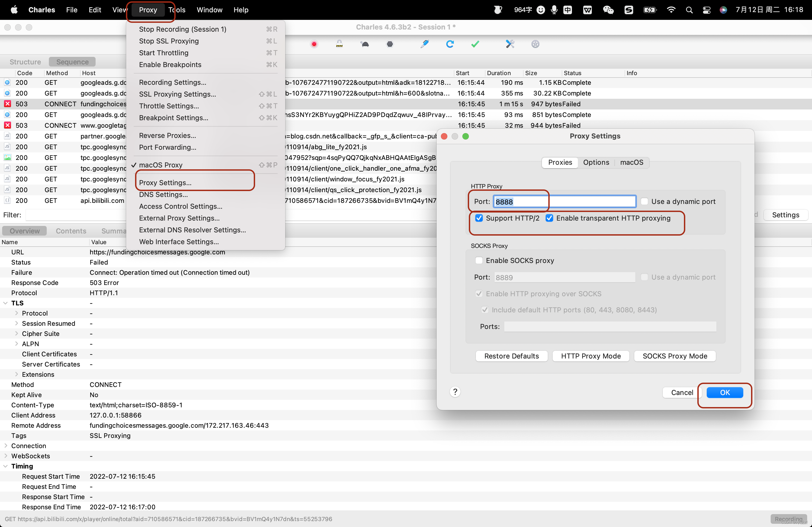
Task: Expand the ALPN row
Action: 16,344
